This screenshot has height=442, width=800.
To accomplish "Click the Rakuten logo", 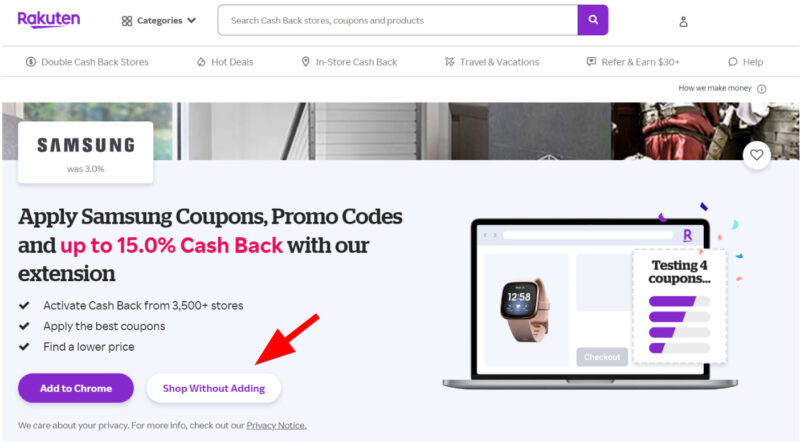I will [x=48, y=19].
